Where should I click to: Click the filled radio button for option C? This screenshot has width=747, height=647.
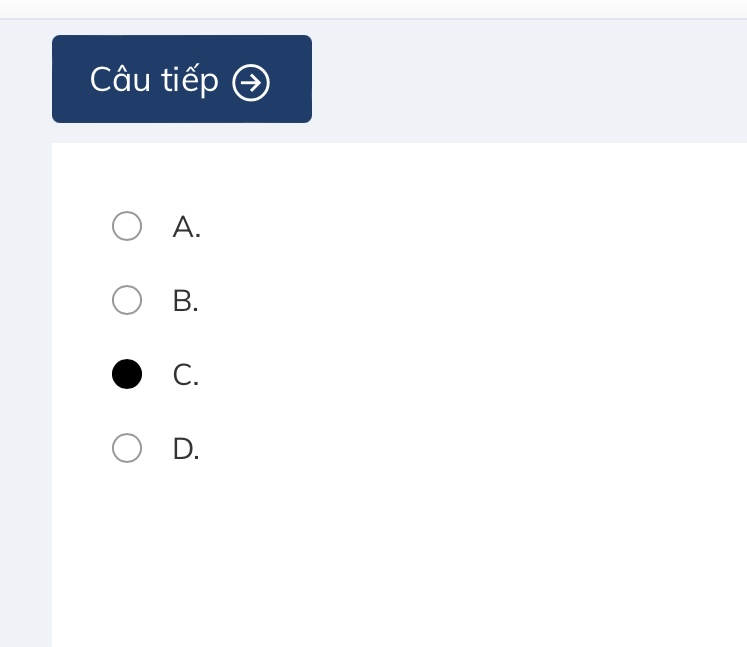coord(127,374)
